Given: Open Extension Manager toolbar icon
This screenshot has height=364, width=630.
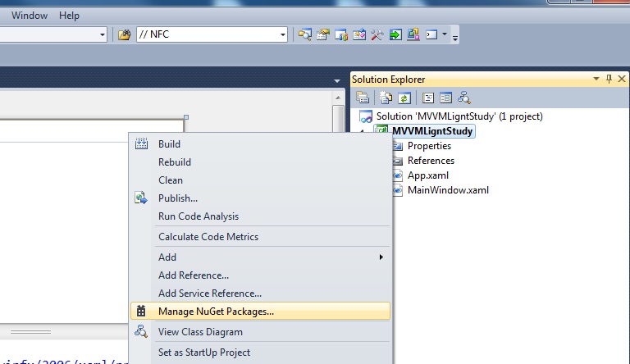Looking at the screenshot, I should [x=413, y=34].
